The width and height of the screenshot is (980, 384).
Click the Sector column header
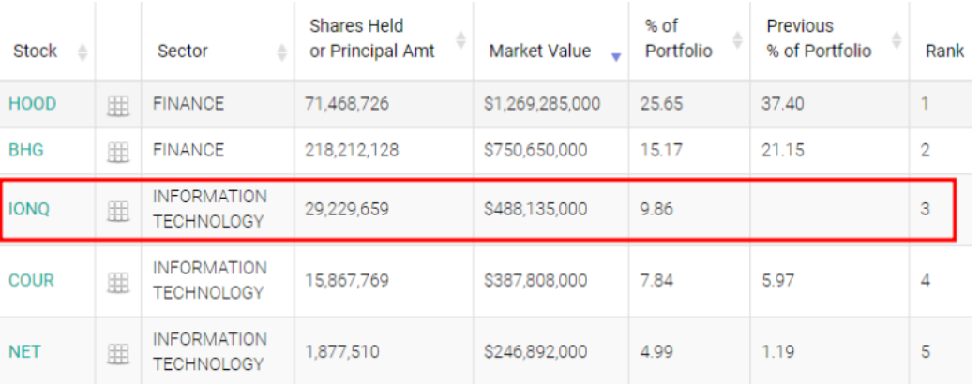pos(183,52)
